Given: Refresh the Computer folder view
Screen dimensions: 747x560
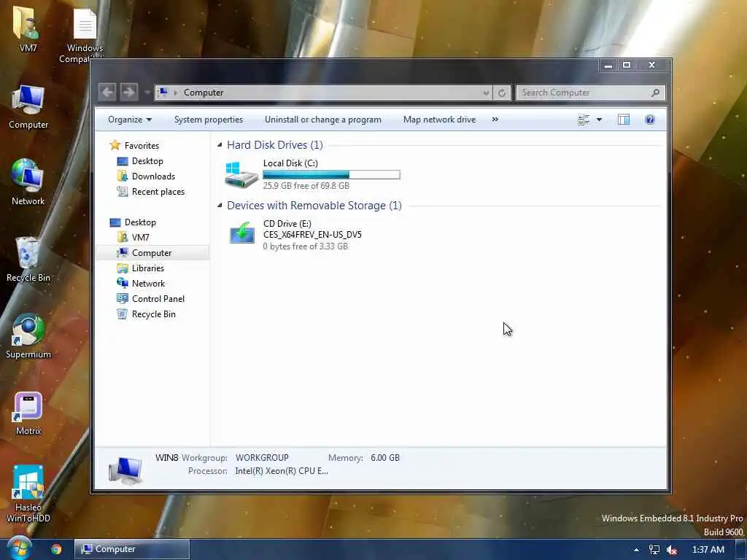Looking at the screenshot, I should 502,93.
